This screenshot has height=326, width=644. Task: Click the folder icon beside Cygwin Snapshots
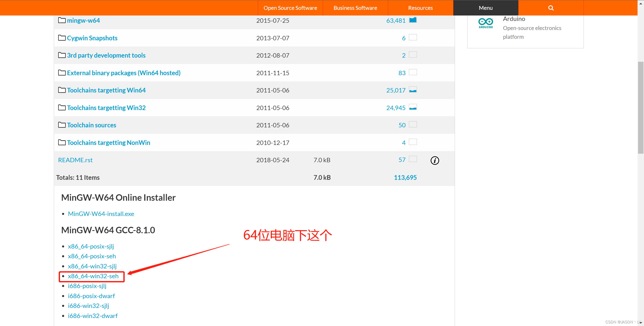(x=62, y=37)
